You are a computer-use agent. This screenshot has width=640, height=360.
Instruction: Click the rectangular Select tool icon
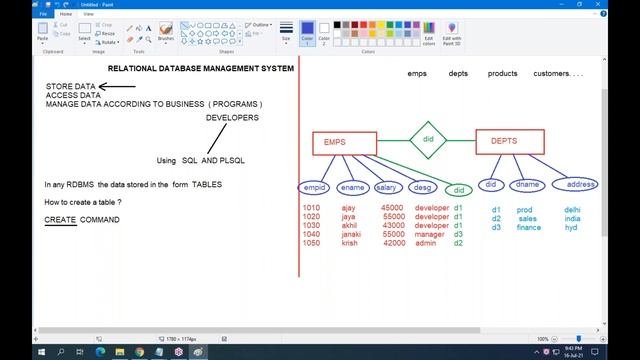(x=84, y=28)
